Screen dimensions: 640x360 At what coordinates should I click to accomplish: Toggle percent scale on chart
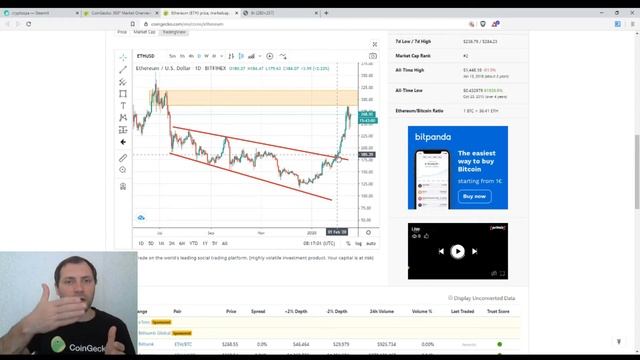tap(348, 243)
